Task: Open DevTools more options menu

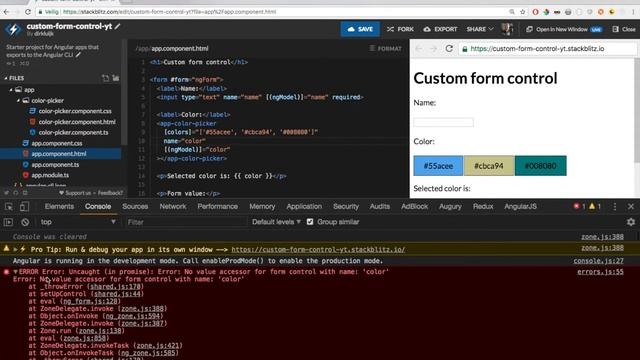Action: point(615,207)
